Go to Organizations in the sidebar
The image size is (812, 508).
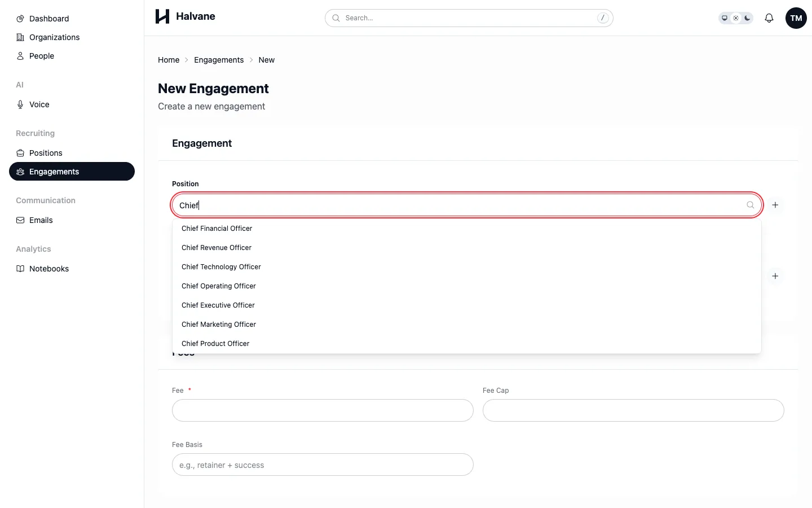72,37
